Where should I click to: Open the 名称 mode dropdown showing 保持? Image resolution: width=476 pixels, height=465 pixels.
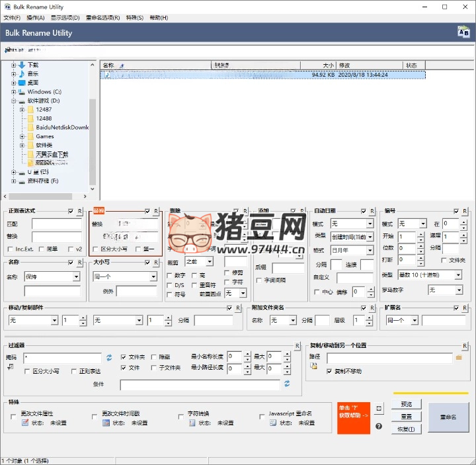[x=52, y=276]
